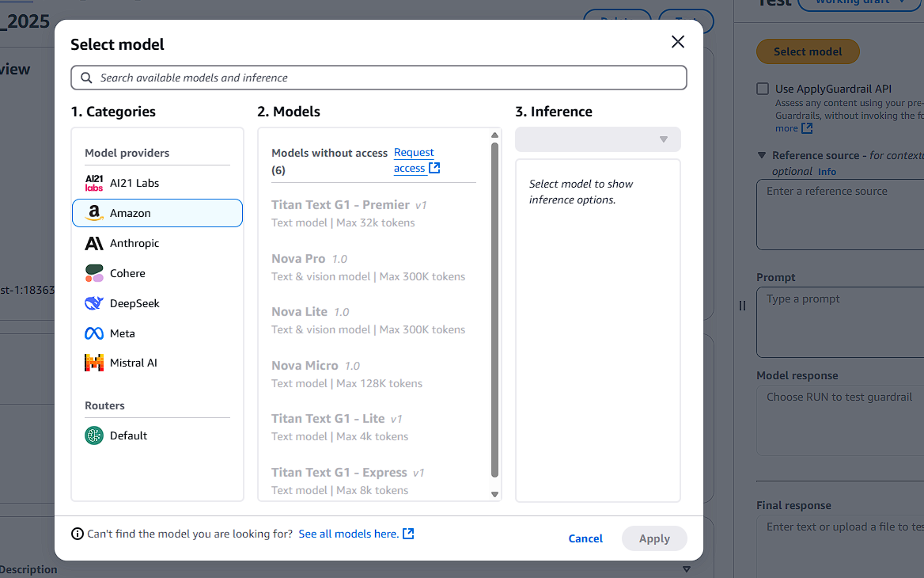
Task: Focus the Enter a reference source box
Action: pos(840,215)
